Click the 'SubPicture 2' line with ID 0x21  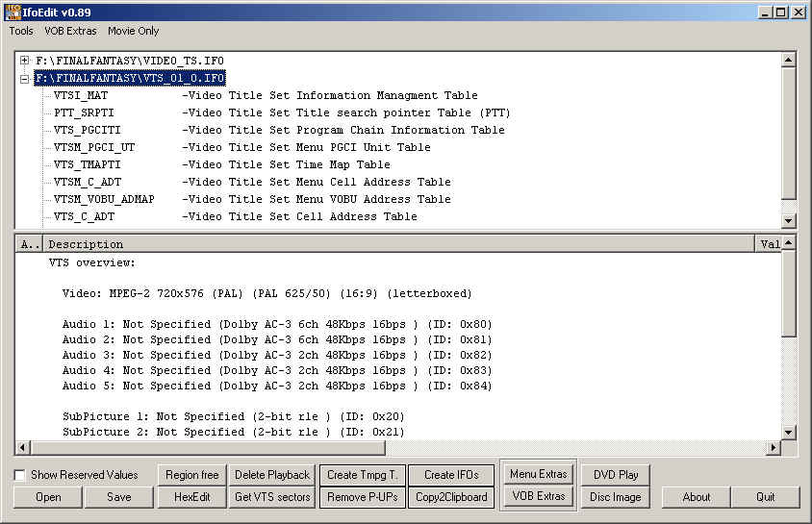click(233, 432)
